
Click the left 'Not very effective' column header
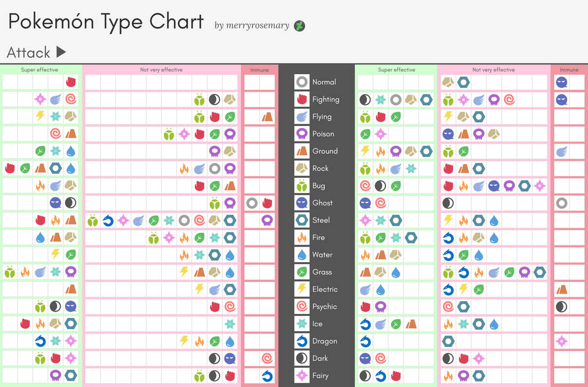pos(161,70)
